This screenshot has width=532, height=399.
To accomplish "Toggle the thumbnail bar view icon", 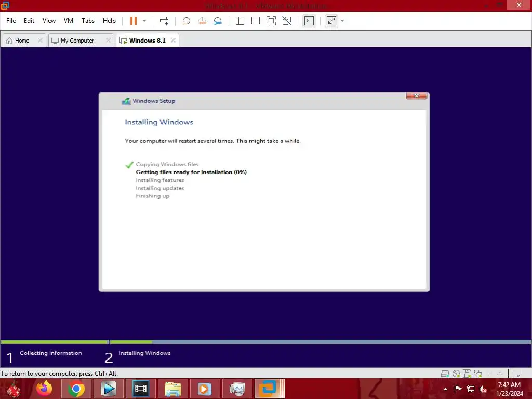I will (256, 21).
